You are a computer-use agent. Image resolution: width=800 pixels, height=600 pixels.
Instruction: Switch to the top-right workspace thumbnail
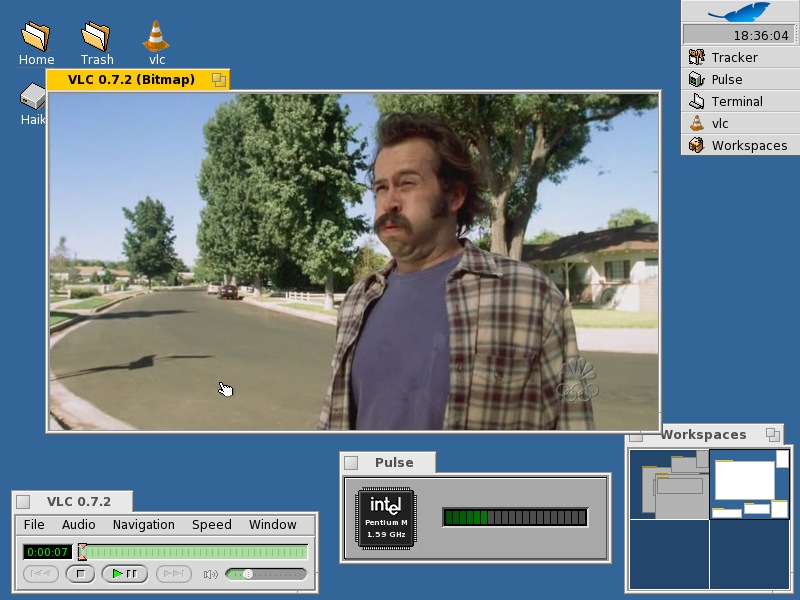coord(749,484)
